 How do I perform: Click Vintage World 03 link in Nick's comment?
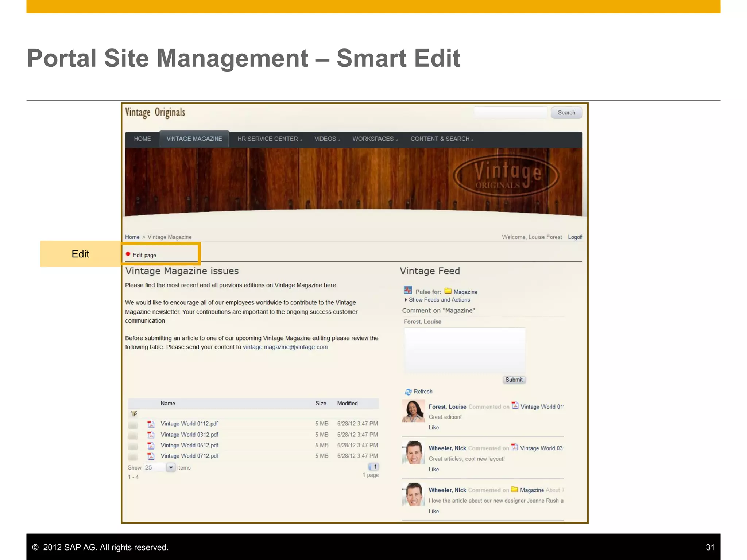[x=542, y=448]
